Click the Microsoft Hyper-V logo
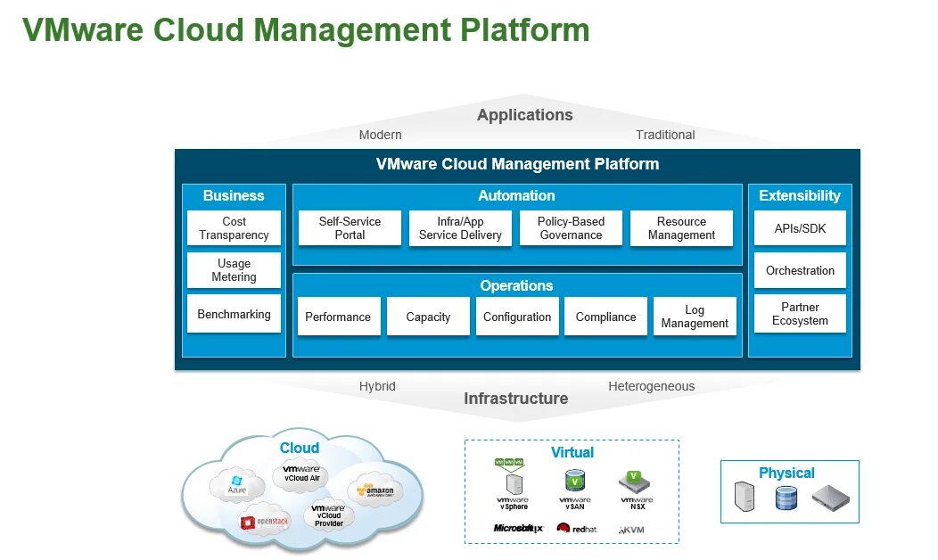Image resolution: width=938 pixels, height=560 pixels. [518, 528]
